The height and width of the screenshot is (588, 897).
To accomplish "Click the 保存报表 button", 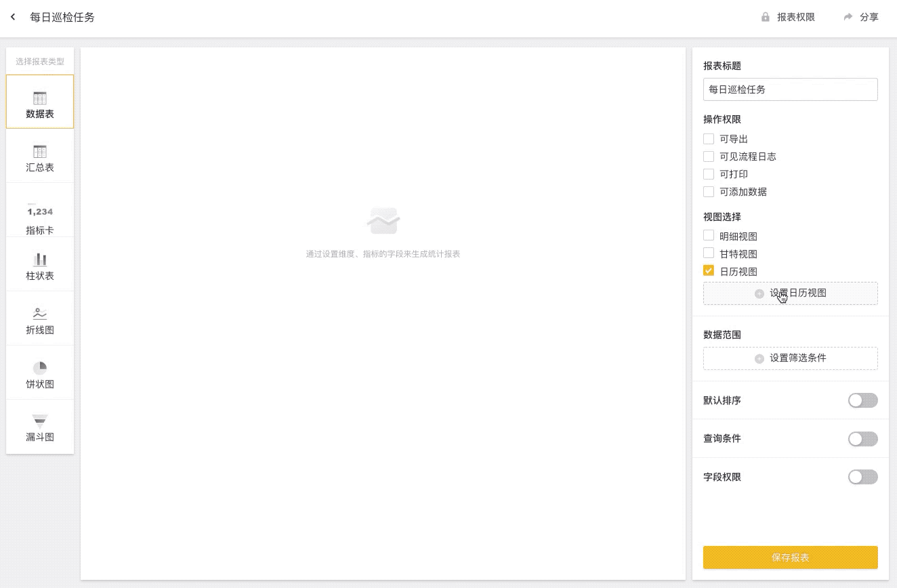I will tap(791, 558).
